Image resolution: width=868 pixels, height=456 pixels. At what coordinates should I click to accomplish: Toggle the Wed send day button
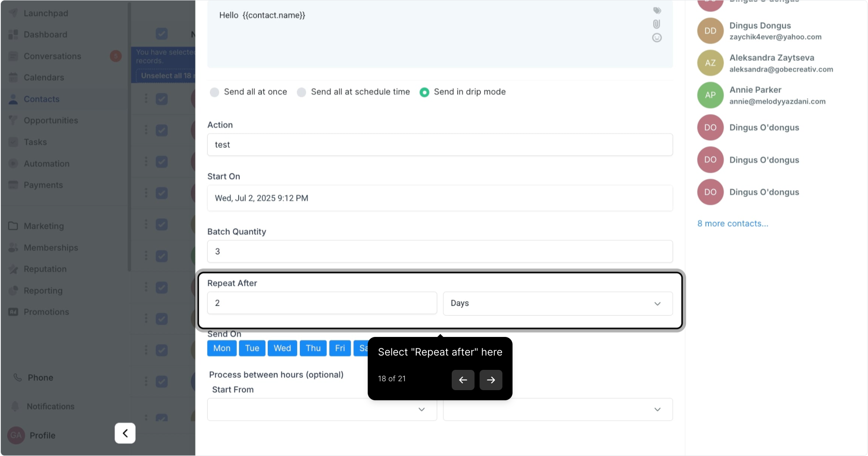point(282,348)
